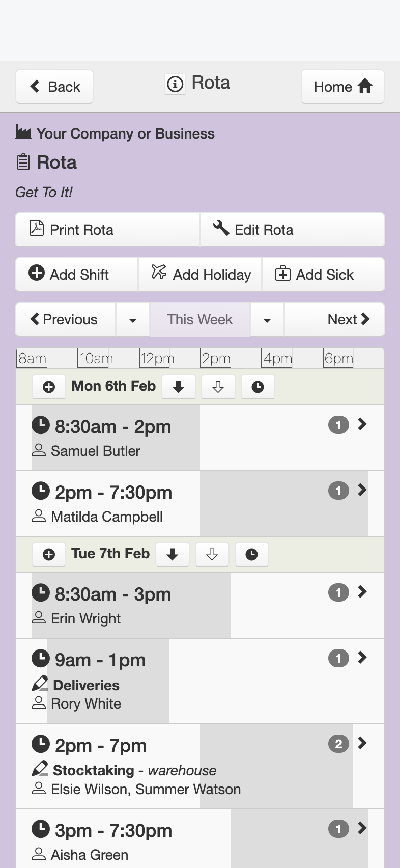The image size is (400, 868).
Task: Go to Next week
Action: pyautogui.click(x=334, y=320)
